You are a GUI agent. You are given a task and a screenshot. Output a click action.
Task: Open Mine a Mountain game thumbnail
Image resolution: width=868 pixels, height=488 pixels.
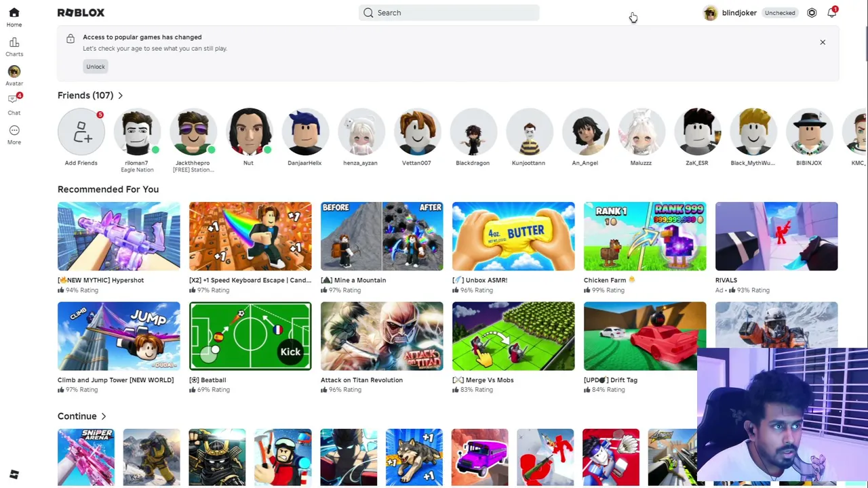pyautogui.click(x=382, y=236)
